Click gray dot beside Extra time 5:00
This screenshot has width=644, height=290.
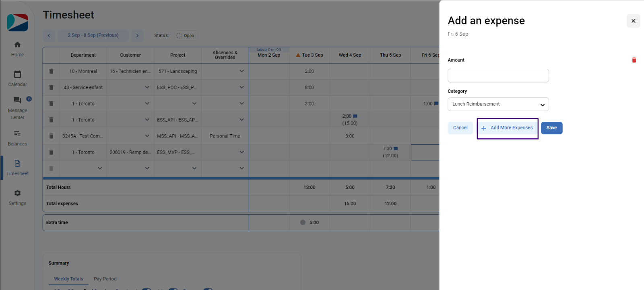tap(303, 222)
